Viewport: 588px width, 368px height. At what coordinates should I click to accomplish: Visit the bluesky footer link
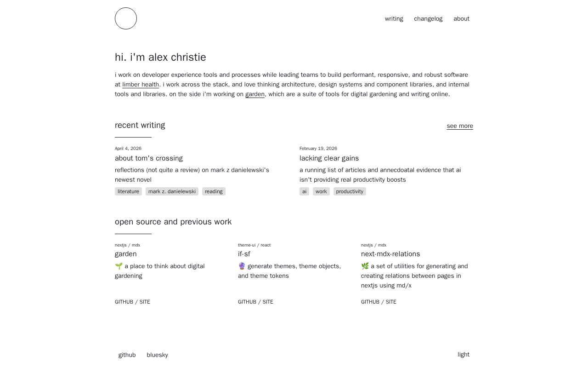(157, 355)
